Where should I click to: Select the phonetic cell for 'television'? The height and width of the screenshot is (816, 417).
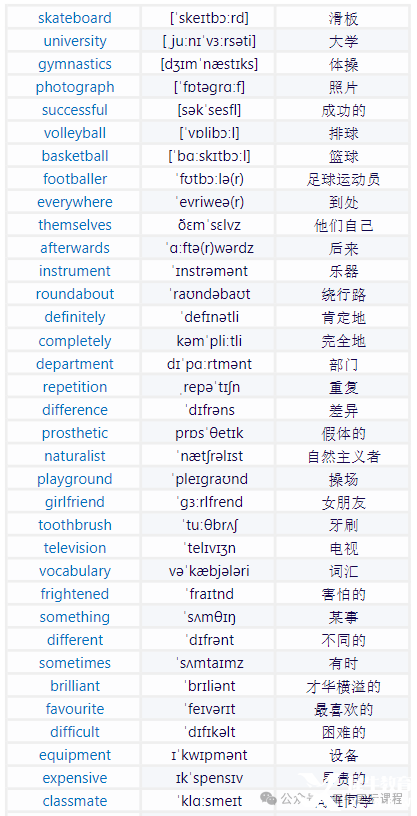click(x=208, y=548)
